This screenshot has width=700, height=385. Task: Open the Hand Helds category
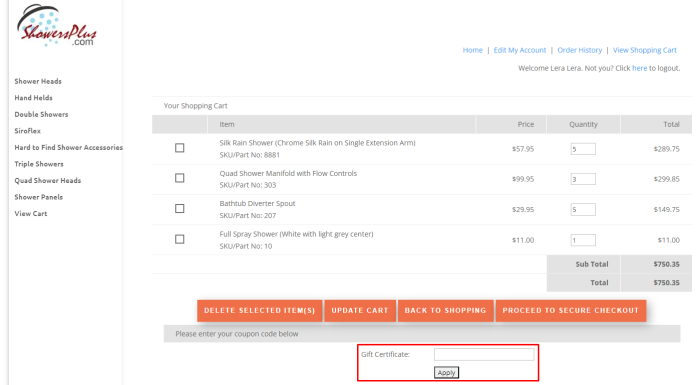[33, 98]
